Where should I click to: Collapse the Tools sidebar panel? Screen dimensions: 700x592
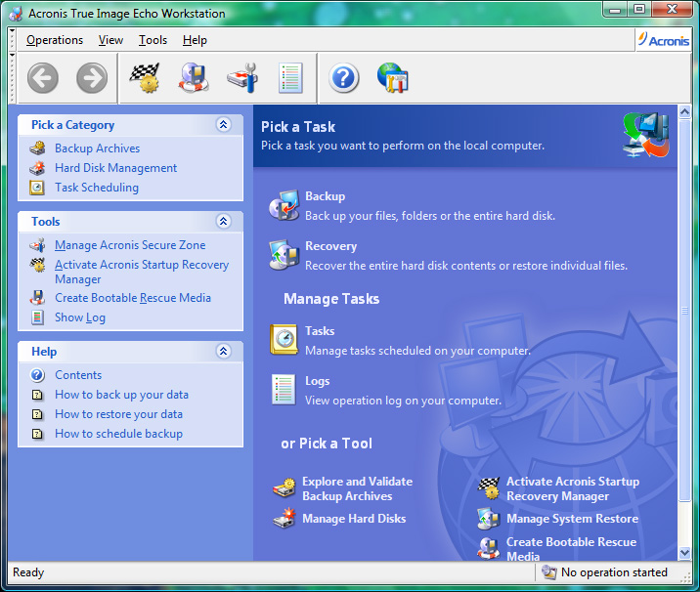coord(223,222)
